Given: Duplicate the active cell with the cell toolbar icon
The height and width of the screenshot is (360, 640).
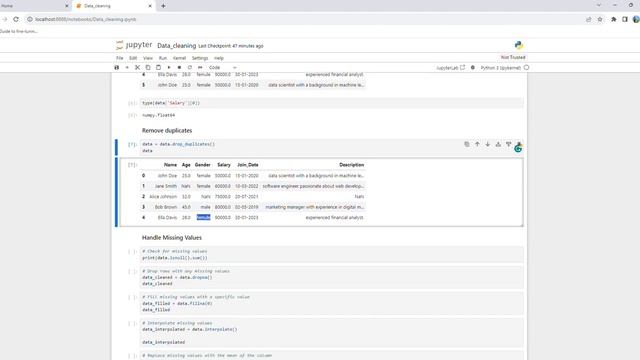Looking at the screenshot, I should [467, 144].
